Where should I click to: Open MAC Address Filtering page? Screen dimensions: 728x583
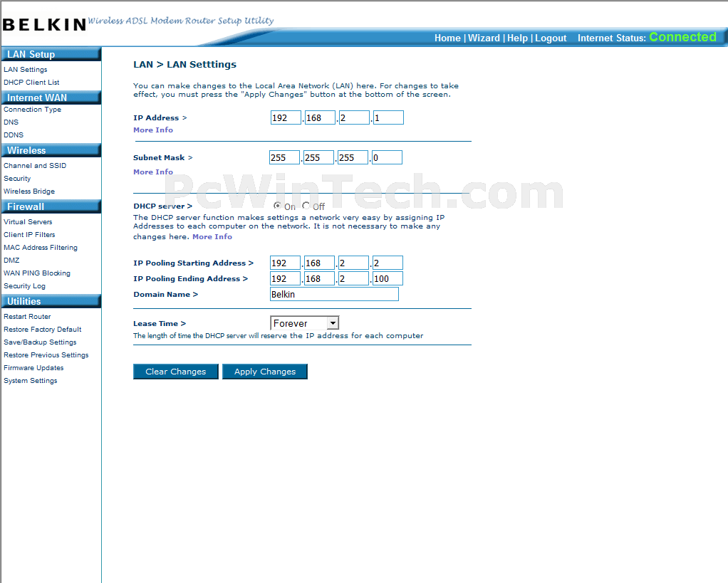click(41, 248)
